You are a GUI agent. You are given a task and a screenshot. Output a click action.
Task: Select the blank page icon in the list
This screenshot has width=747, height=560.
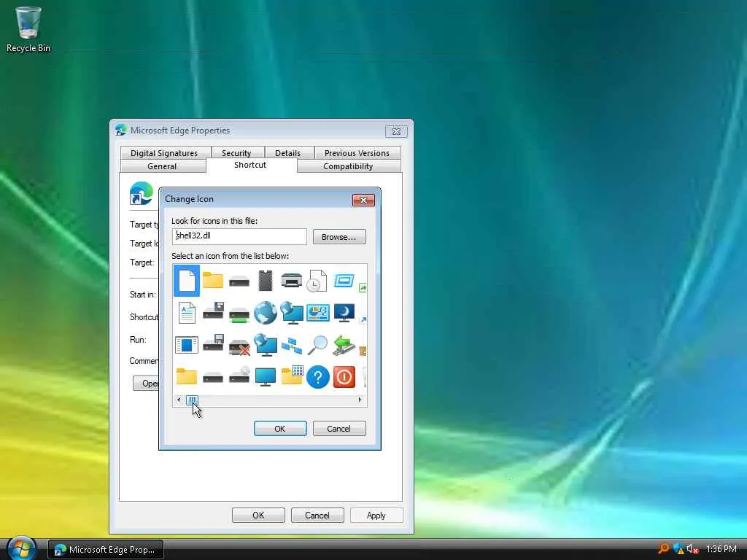[186, 281]
